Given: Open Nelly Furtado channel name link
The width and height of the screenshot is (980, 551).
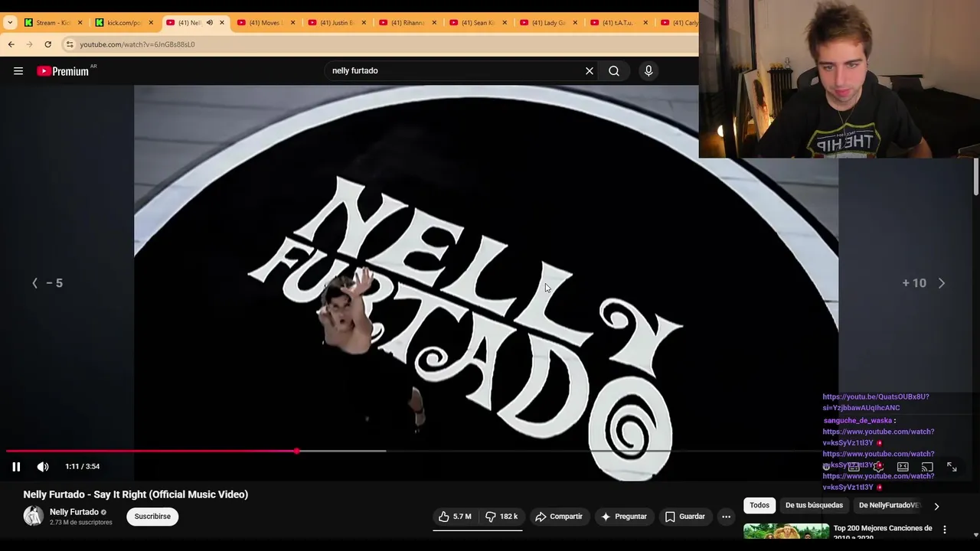Looking at the screenshot, I should pyautogui.click(x=74, y=512).
